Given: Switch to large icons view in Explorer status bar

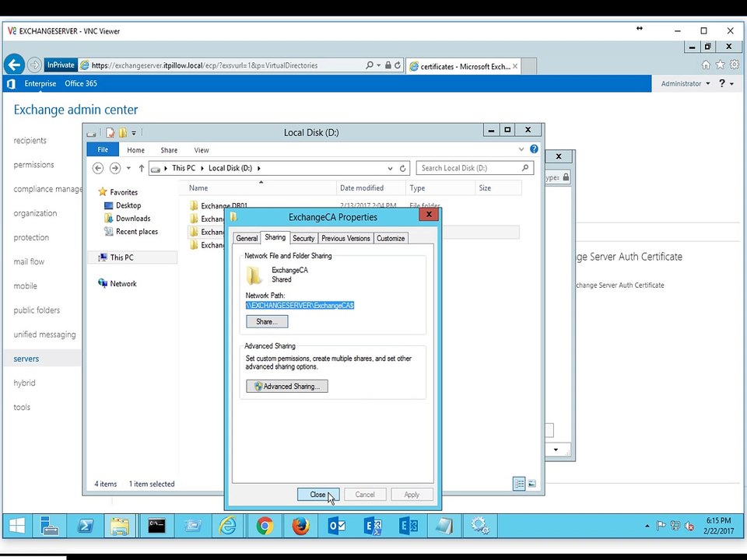Looking at the screenshot, I should tap(532, 484).
